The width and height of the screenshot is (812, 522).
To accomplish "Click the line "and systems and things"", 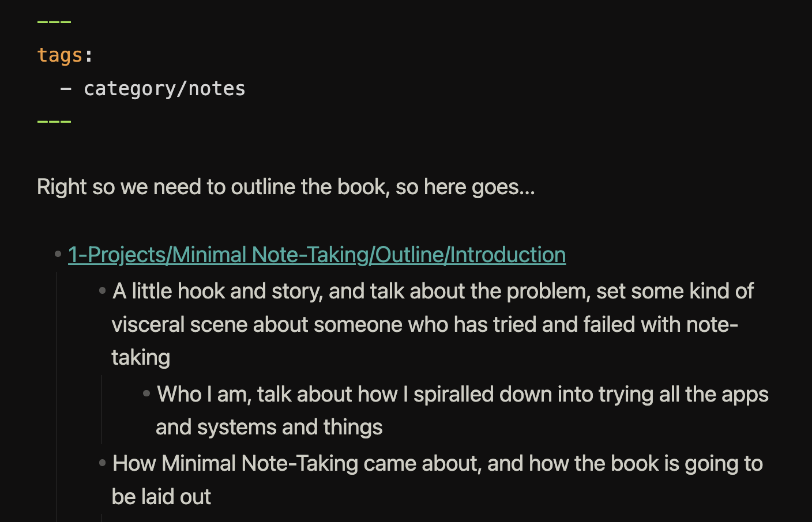I will [269, 428].
